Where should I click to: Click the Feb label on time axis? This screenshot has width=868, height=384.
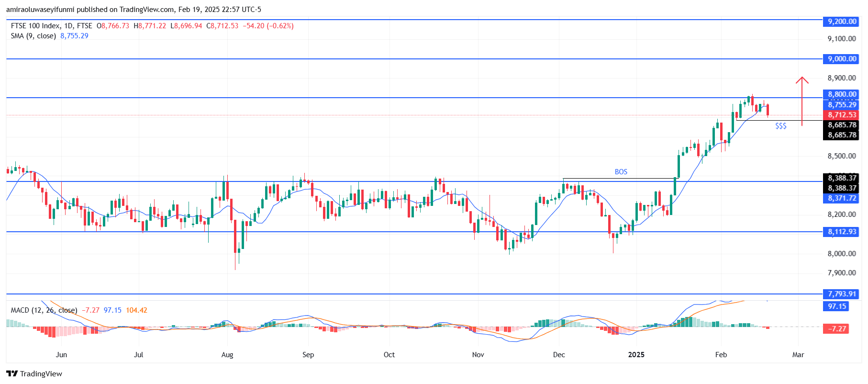[x=721, y=355]
